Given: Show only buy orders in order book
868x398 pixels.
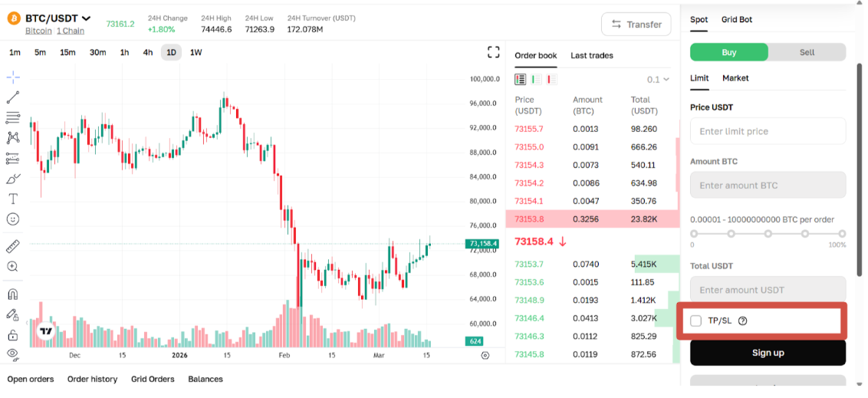Looking at the screenshot, I should click(x=536, y=79).
